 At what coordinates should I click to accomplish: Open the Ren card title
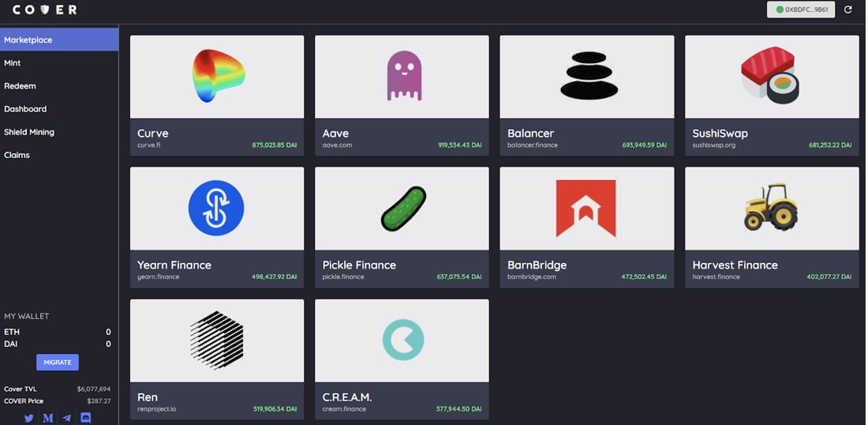[x=148, y=397]
